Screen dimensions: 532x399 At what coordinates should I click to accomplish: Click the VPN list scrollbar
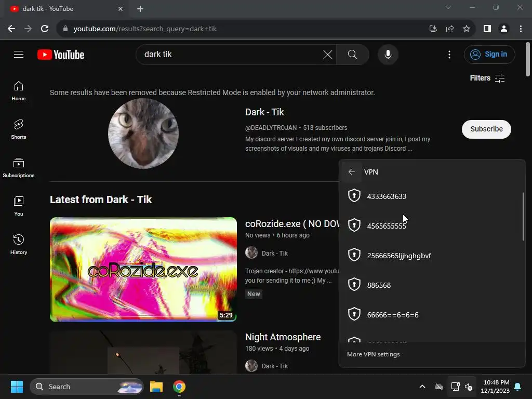point(523,217)
